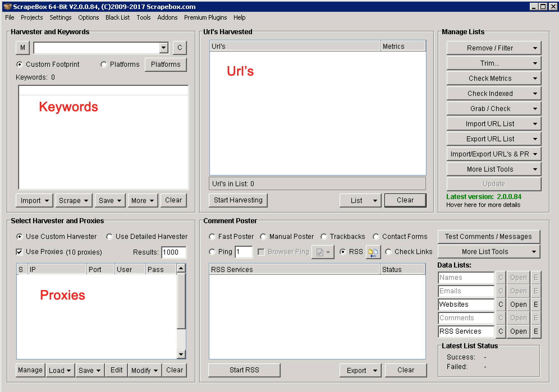
Task: Click the proxies Edit button
Action: click(116, 370)
